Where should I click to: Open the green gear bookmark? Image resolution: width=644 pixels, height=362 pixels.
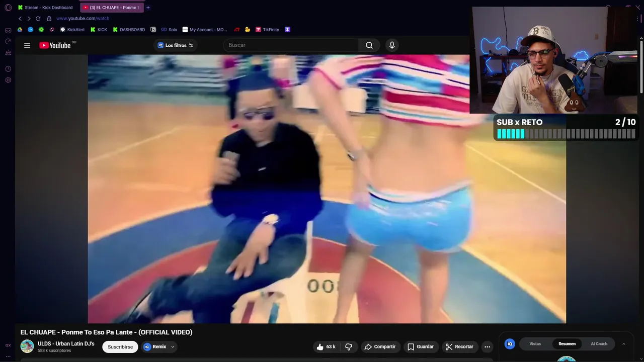[41, 30]
